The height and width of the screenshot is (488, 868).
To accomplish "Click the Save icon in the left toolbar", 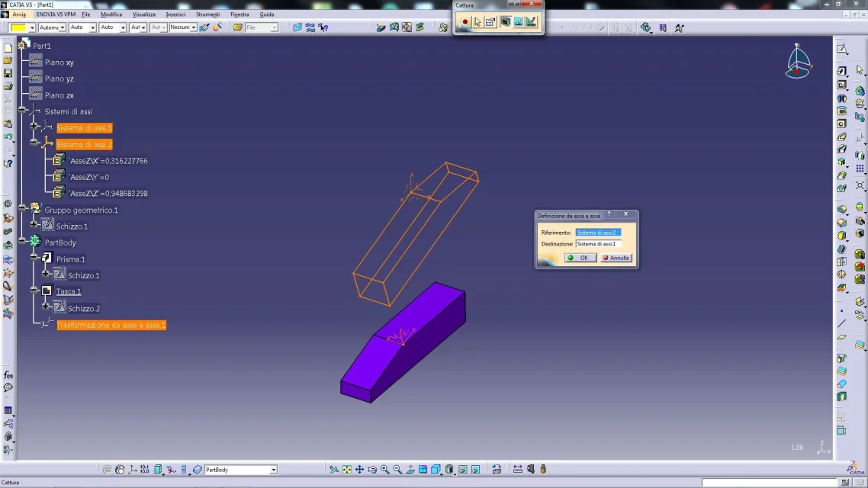I will coord(8,73).
